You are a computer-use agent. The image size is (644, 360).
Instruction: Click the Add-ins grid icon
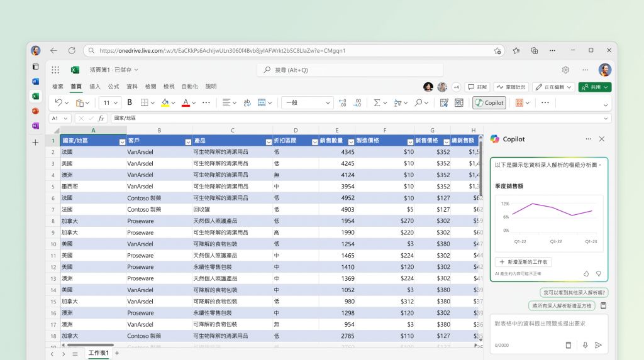pos(519,102)
